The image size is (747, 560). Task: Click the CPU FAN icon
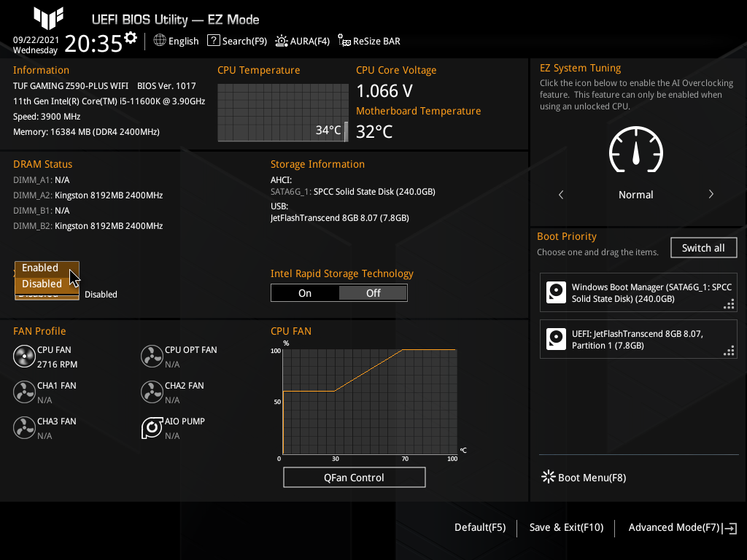[x=24, y=357]
